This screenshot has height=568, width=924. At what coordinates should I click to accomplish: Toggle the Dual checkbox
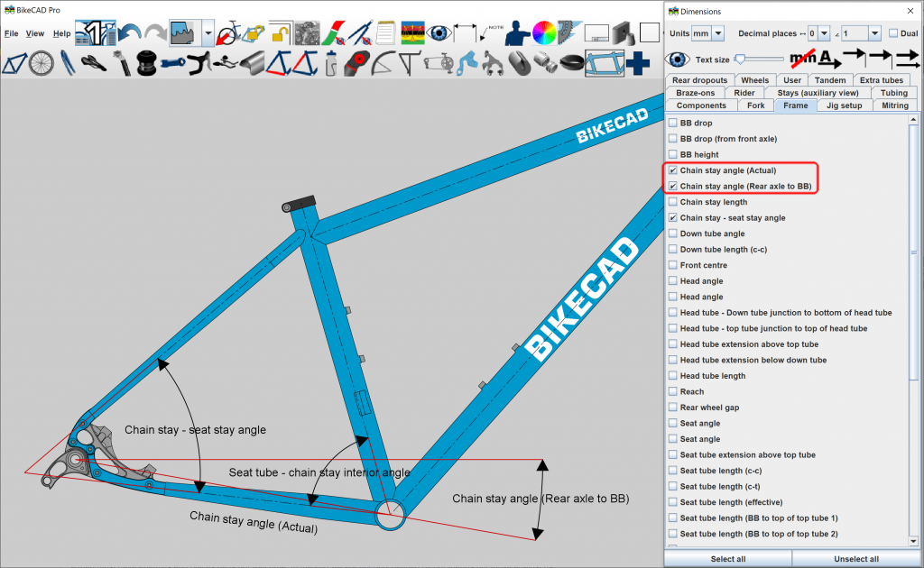[x=892, y=33]
